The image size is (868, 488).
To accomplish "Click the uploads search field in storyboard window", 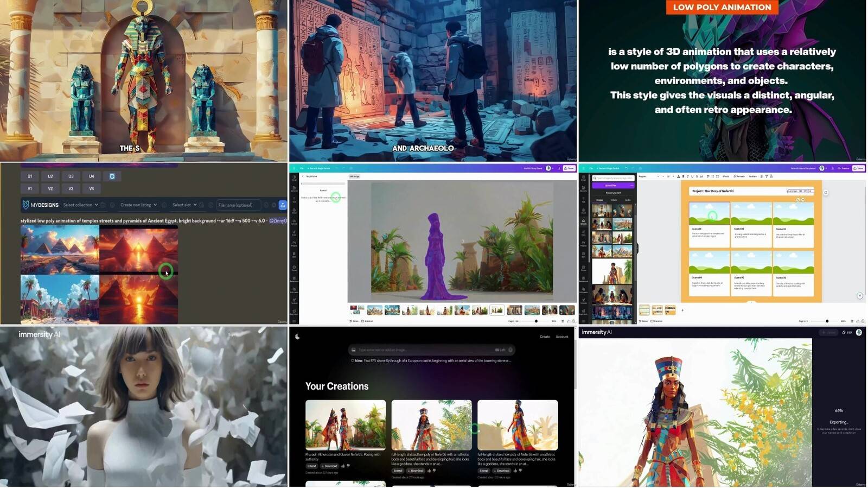I will pos(614,178).
